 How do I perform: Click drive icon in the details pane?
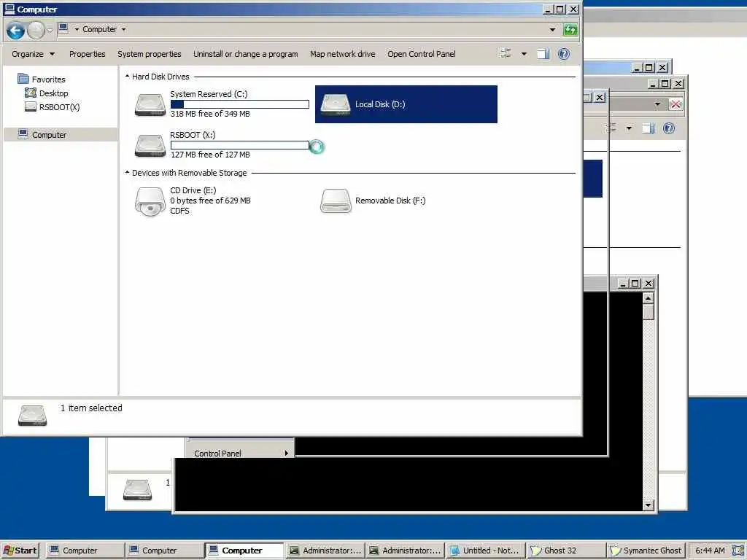tap(32, 415)
